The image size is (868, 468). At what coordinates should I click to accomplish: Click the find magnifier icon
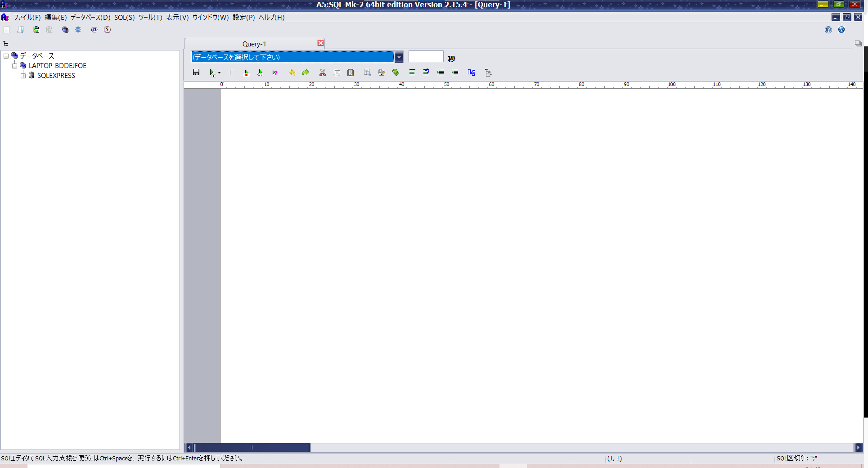(368, 73)
